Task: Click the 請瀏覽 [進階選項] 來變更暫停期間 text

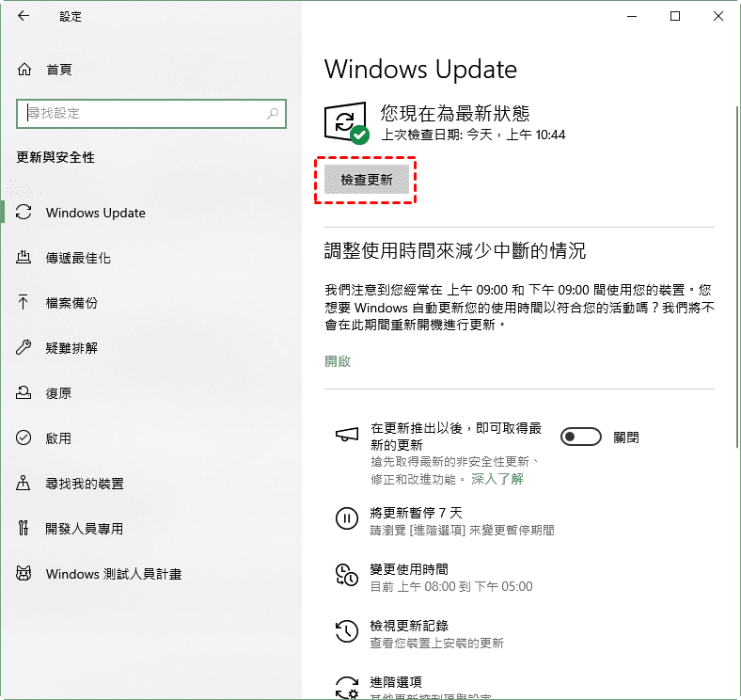Action: pyautogui.click(x=462, y=531)
